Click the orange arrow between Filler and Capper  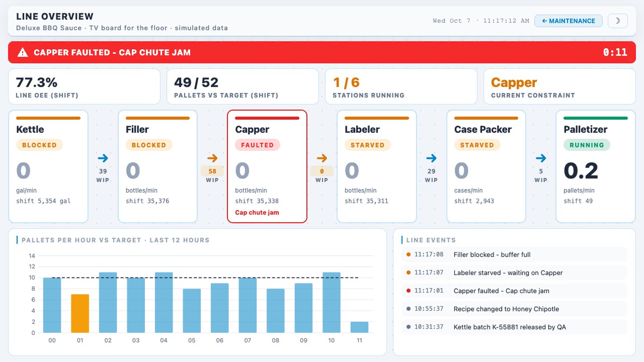(x=212, y=158)
